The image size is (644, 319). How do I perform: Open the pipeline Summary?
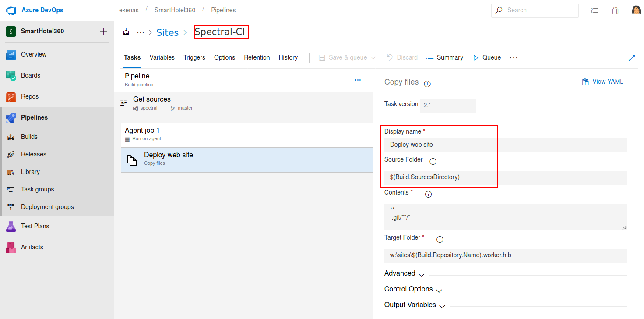[445, 57]
